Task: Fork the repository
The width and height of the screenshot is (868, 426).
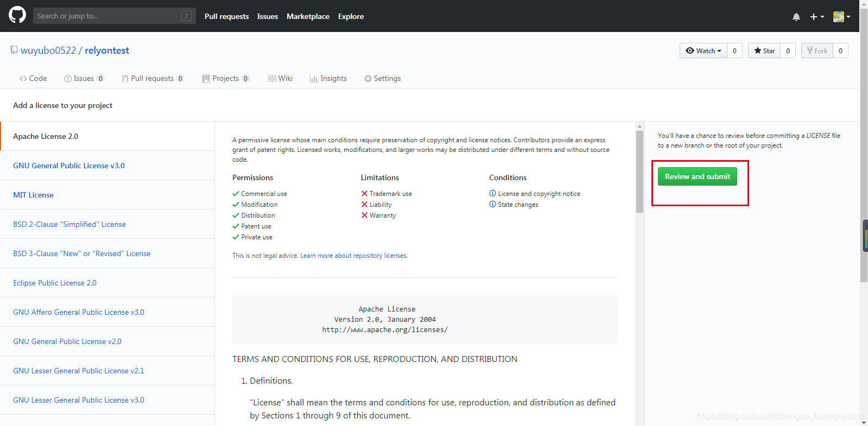Action: point(817,50)
